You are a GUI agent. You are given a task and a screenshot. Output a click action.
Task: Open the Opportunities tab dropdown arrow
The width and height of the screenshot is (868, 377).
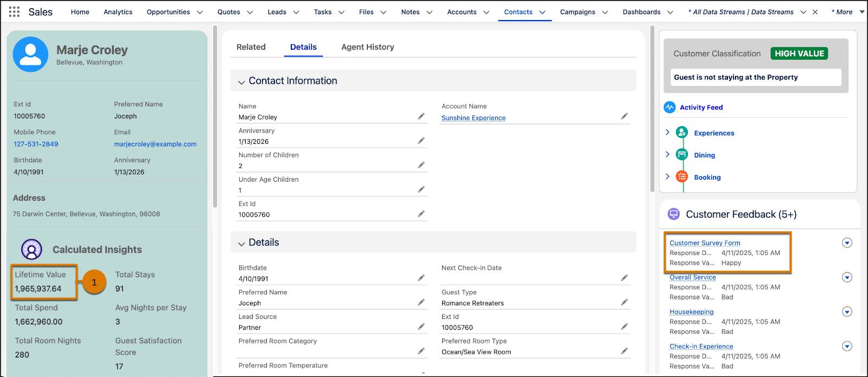200,12
